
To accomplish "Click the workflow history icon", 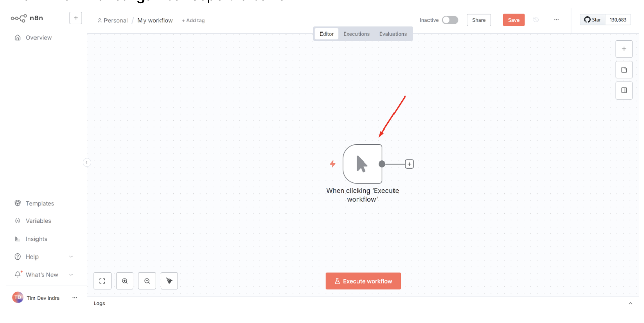I will pos(536,20).
